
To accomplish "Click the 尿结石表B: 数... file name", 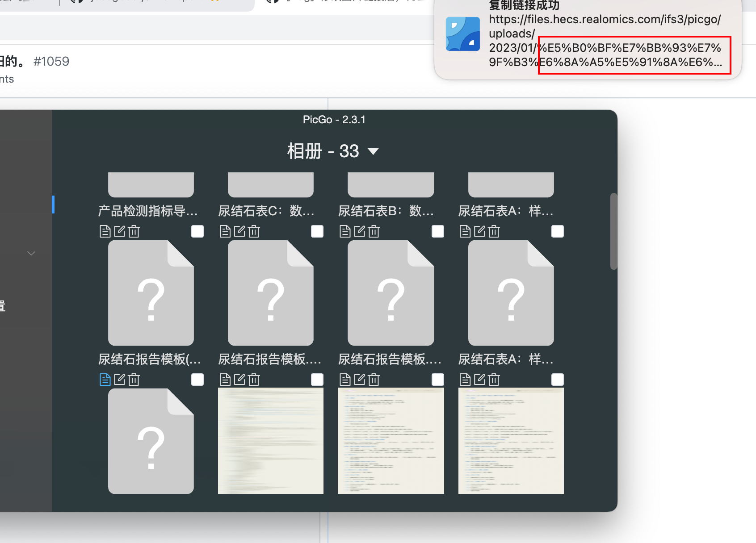I will (386, 211).
